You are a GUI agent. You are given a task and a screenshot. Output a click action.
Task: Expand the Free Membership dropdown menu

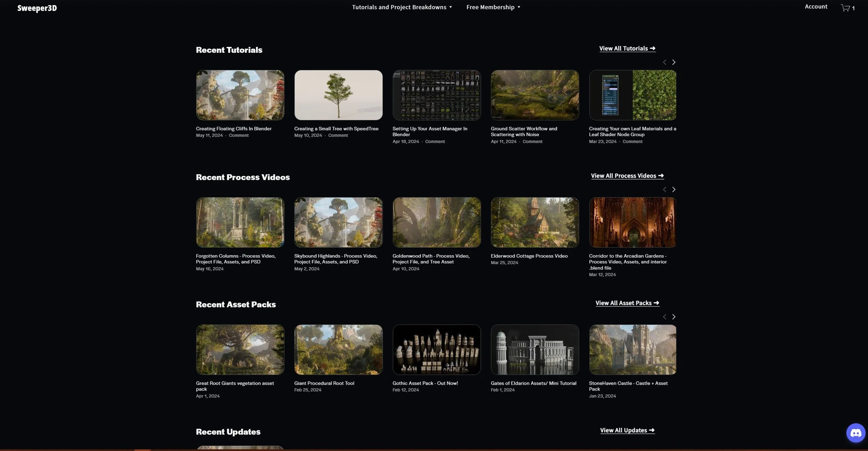[x=493, y=7]
